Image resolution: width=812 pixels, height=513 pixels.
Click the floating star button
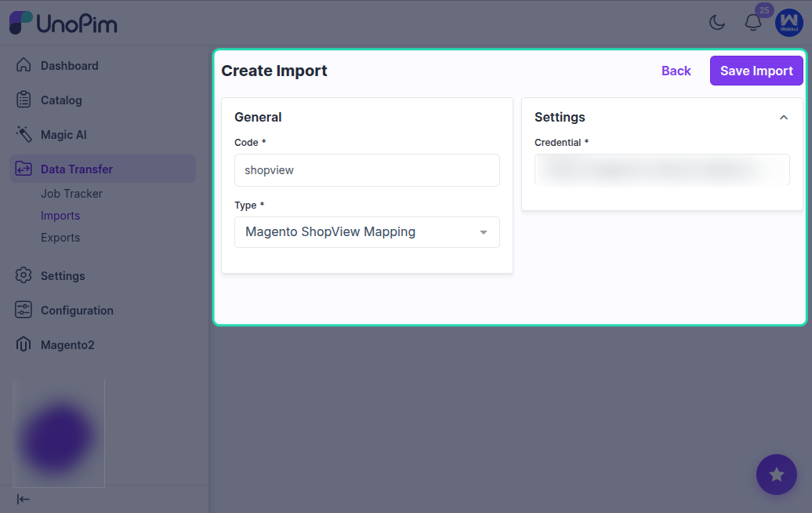(776, 475)
